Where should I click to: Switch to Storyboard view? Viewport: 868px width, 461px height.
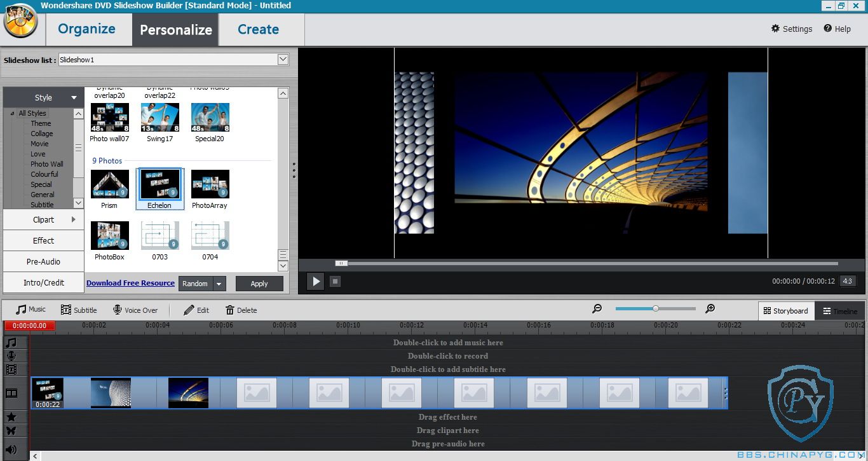point(786,311)
